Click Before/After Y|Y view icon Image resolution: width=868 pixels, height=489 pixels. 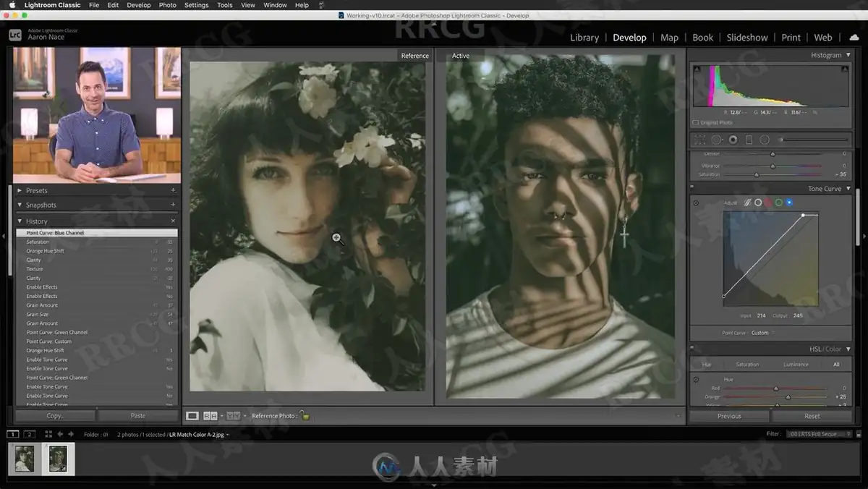click(234, 416)
